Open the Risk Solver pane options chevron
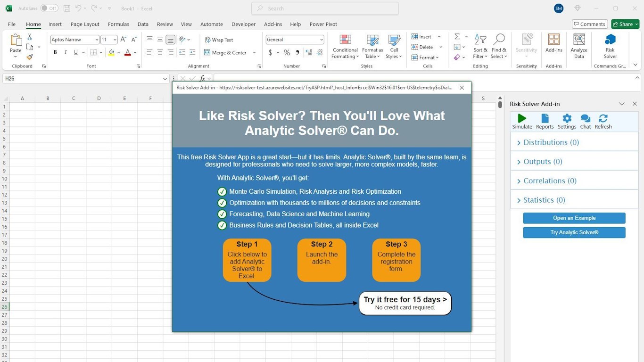 tap(622, 104)
